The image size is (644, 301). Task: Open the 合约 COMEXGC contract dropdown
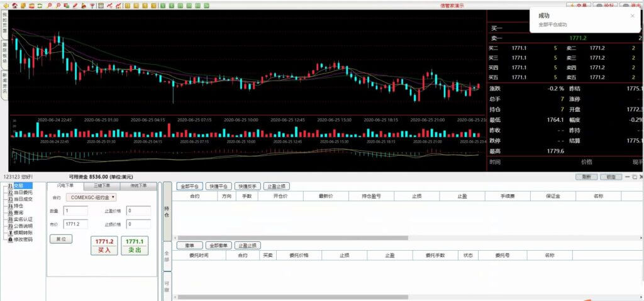click(x=91, y=197)
